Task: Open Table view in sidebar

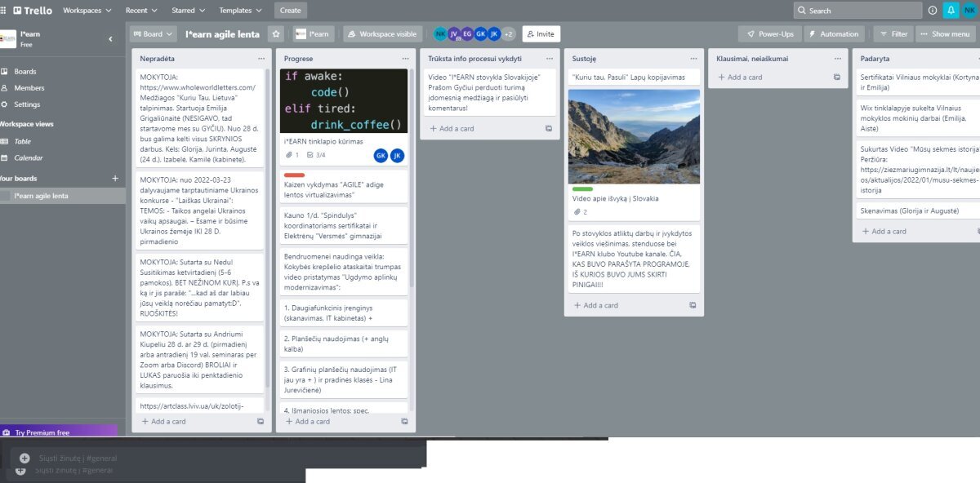Action: pyautogui.click(x=23, y=141)
